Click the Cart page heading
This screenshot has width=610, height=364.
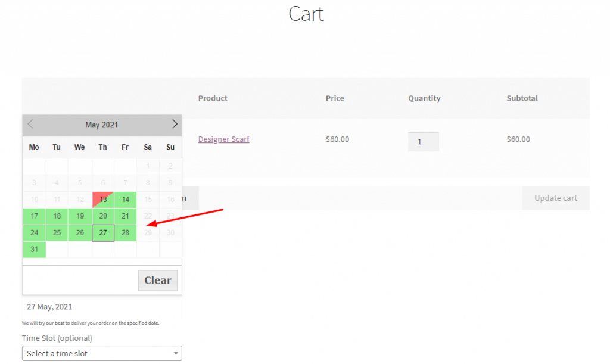306,14
